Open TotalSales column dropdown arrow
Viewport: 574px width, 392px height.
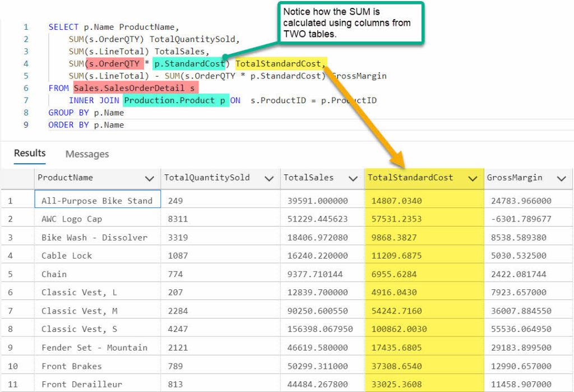pos(353,178)
